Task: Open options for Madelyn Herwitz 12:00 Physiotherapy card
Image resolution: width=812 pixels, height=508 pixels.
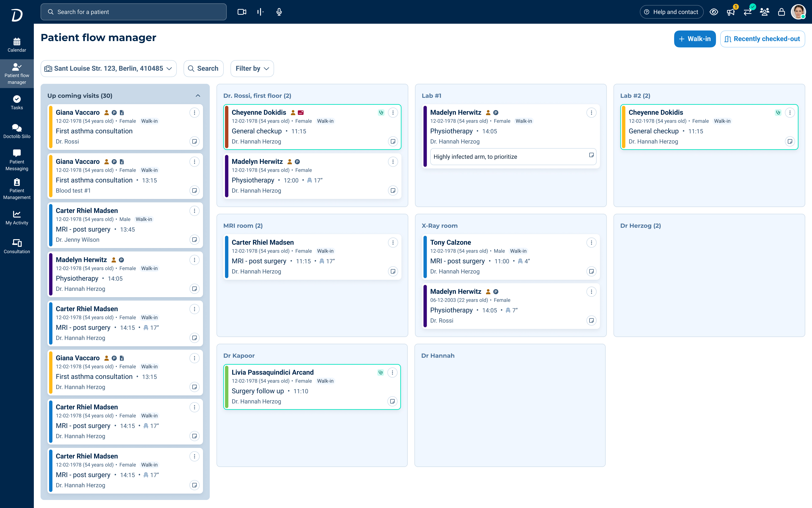Action: [393, 162]
